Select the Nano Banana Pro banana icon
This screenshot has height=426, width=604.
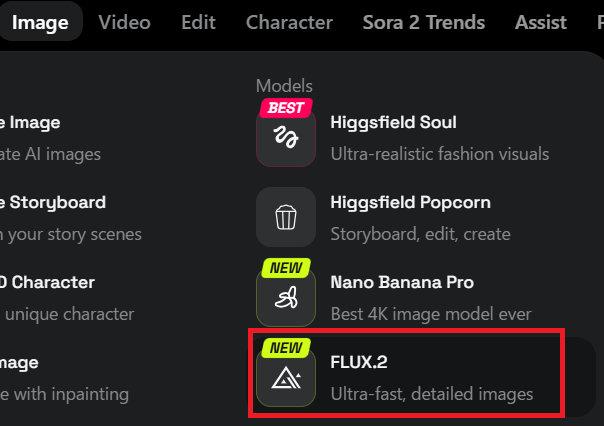coord(286,297)
